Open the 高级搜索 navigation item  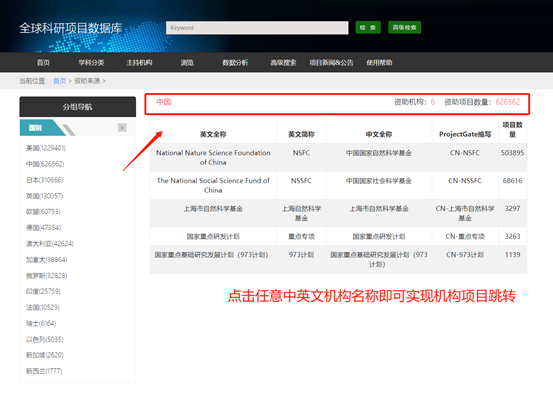(283, 63)
